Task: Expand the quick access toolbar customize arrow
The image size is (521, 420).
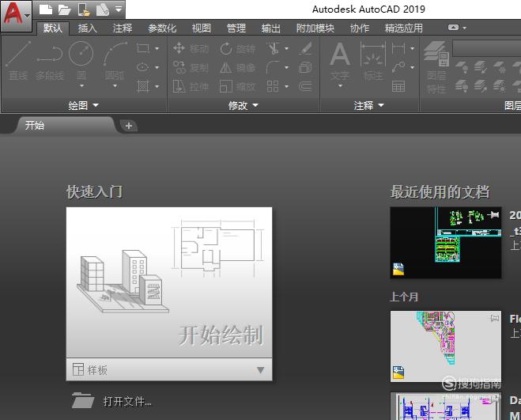Action: click(x=119, y=9)
